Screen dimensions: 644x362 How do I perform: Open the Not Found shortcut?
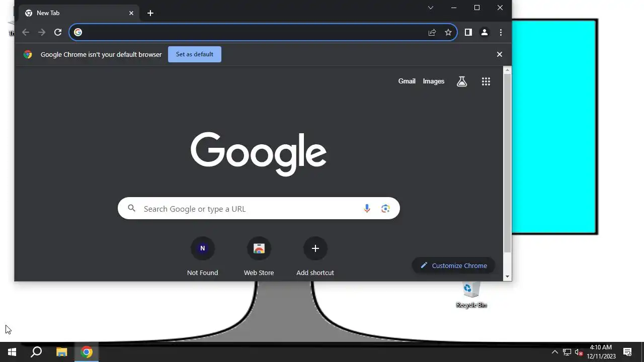click(203, 257)
